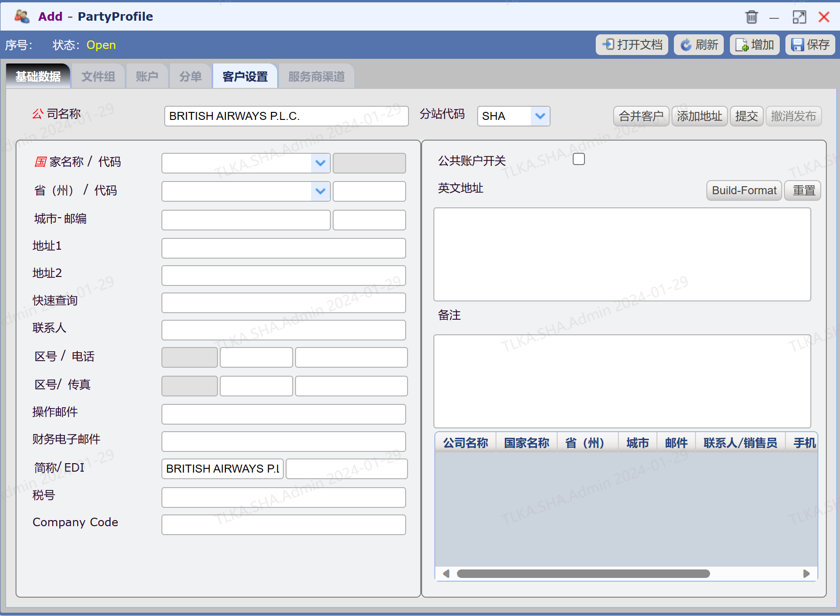The image size is (840, 616).
Task: Click the phone country code grey field
Action: (x=190, y=357)
